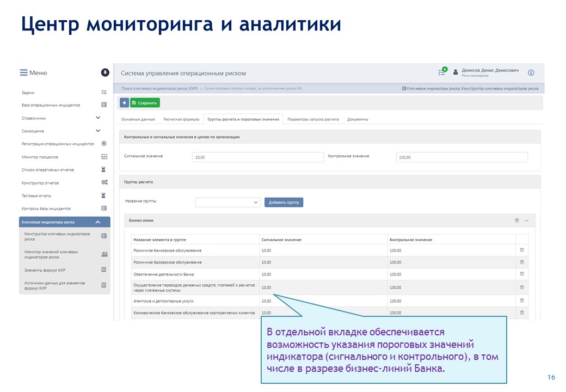
Task: Click the Контрольное значение input field
Action: pyautogui.click(x=462, y=157)
